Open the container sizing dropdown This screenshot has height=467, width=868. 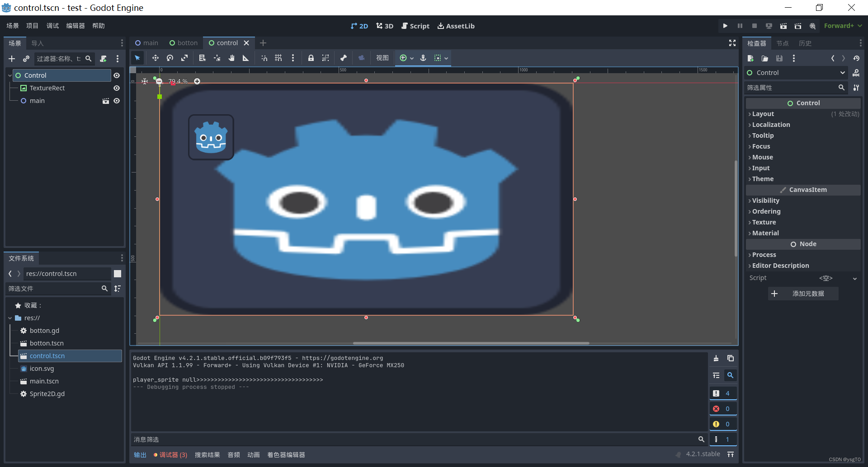point(441,58)
